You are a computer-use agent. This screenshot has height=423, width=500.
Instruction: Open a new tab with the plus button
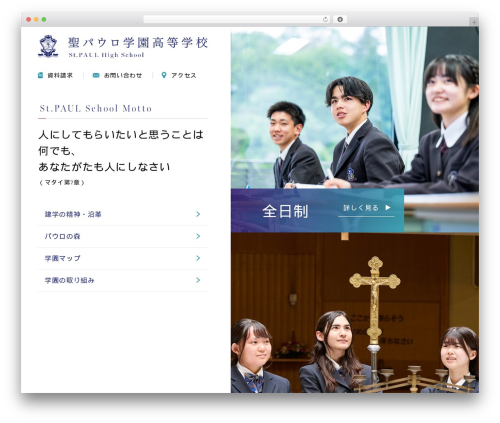click(474, 22)
